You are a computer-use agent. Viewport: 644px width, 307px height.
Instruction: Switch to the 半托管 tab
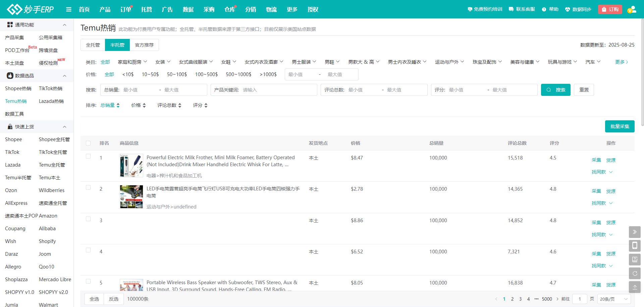[x=117, y=45]
